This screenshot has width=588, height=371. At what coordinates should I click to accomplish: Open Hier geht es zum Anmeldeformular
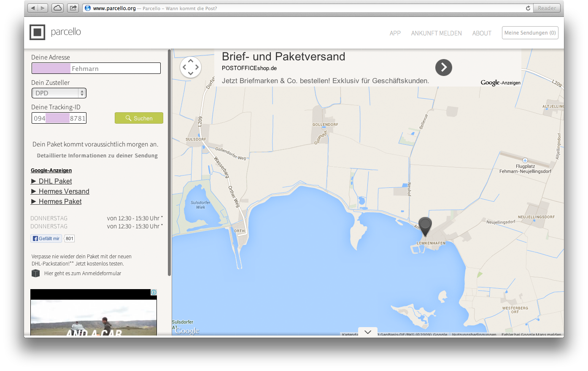pos(83,274)
